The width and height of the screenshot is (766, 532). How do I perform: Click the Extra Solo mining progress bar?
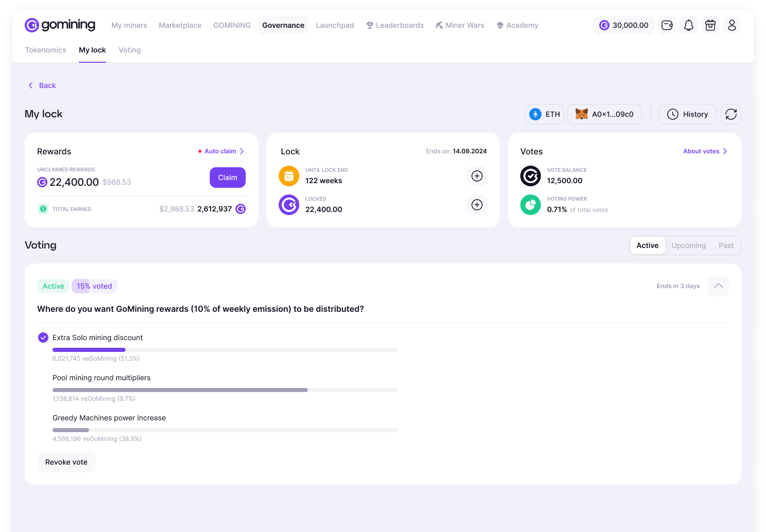[224, 350]
